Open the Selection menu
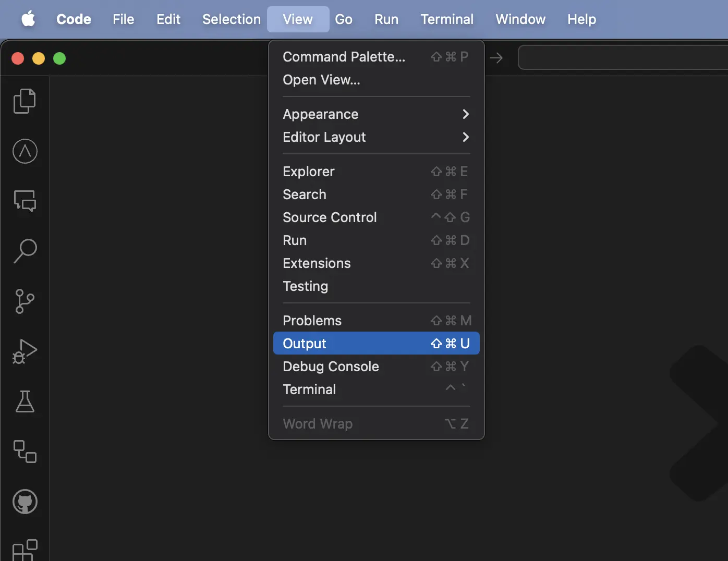This screenshot has width=728, height=561. 232,19
